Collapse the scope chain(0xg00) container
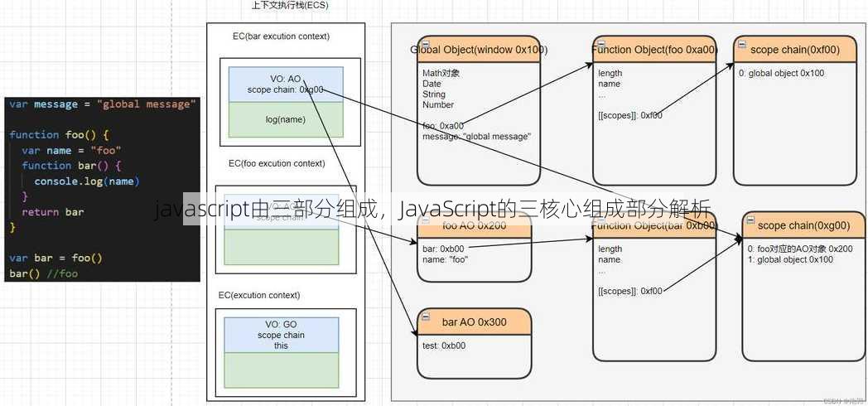This screenshot has height=406, width=868. pos(750,220)
